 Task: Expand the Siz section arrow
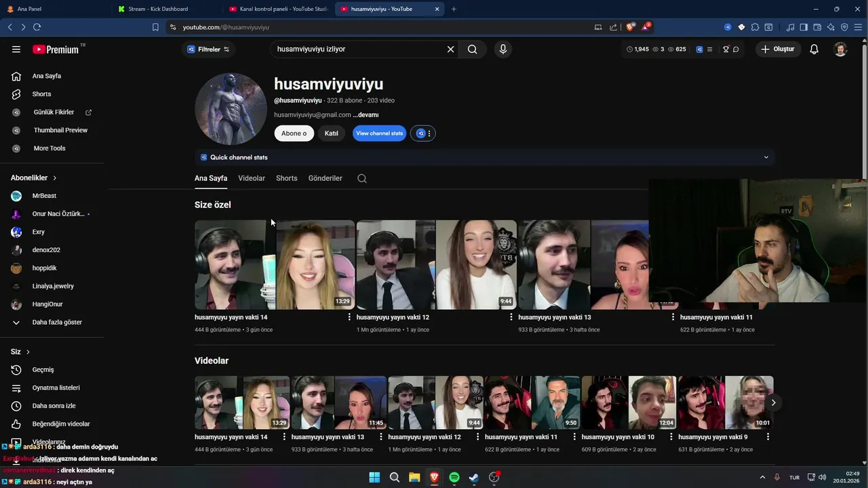coord(28,352)
